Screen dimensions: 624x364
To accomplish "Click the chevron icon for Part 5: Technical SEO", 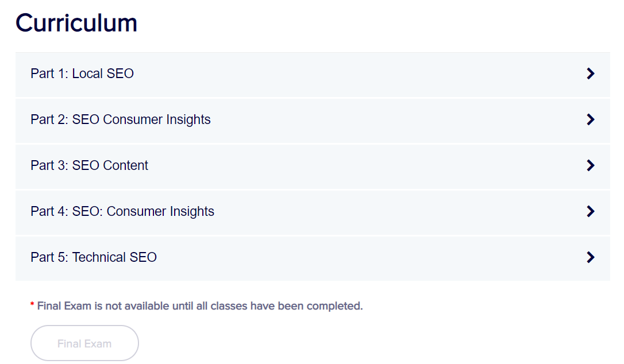I will [590, 257].
